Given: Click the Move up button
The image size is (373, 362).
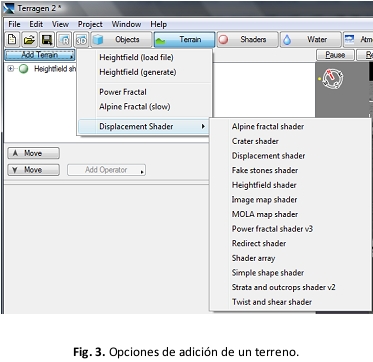Looking at the screenshot, I should click(33, 153).
